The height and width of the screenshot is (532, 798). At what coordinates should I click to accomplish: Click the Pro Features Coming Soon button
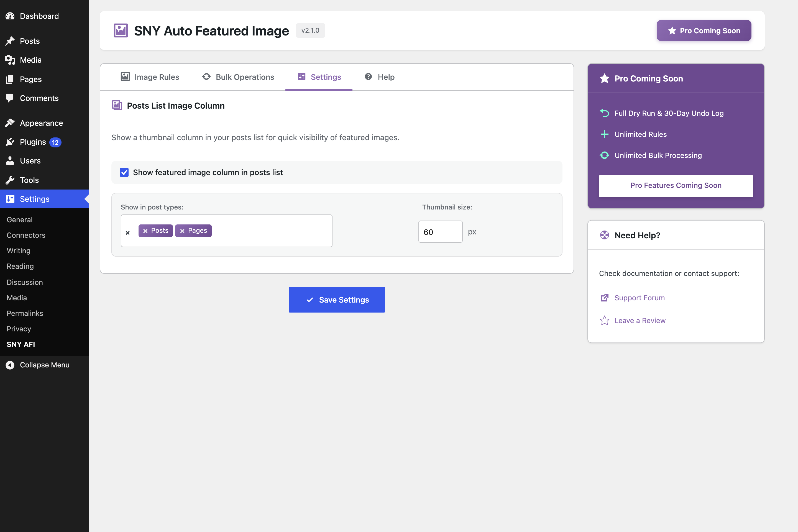point(676,186)
